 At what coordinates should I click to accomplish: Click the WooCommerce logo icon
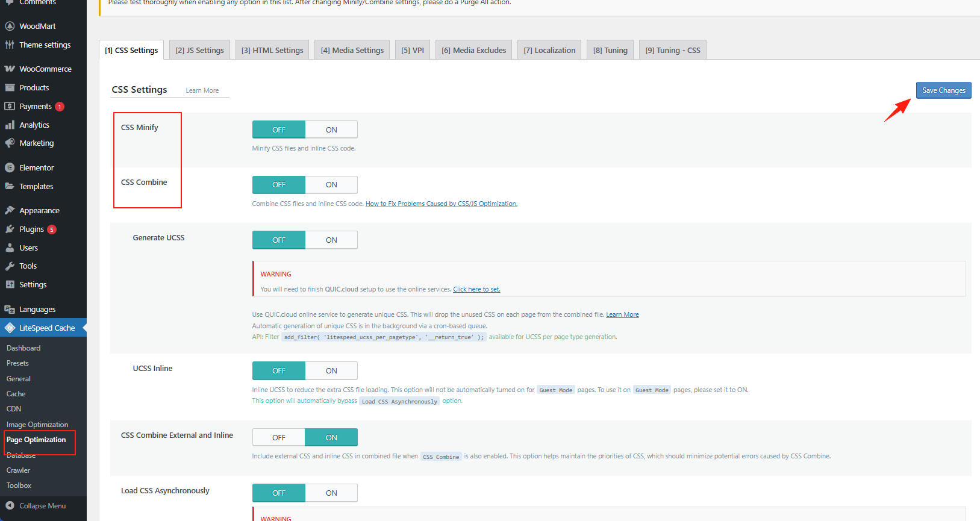pyautogui.click(x=10, y=69)
